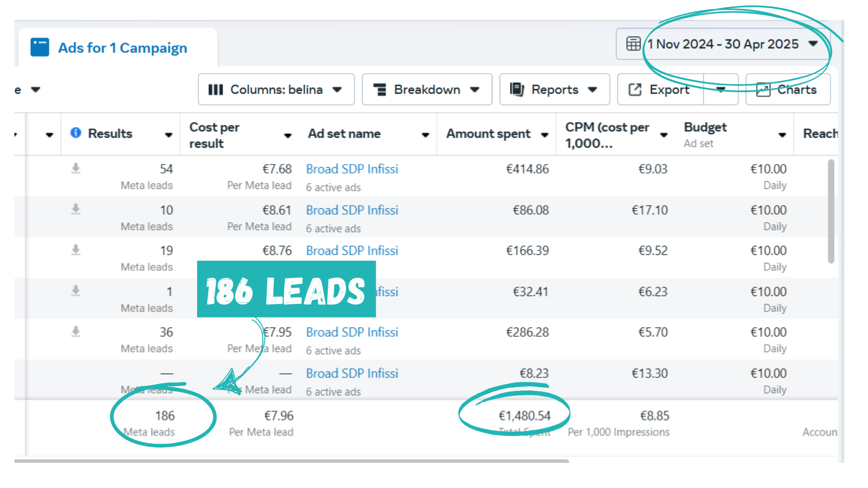
Task: Click the Export button
Action: 660,89
